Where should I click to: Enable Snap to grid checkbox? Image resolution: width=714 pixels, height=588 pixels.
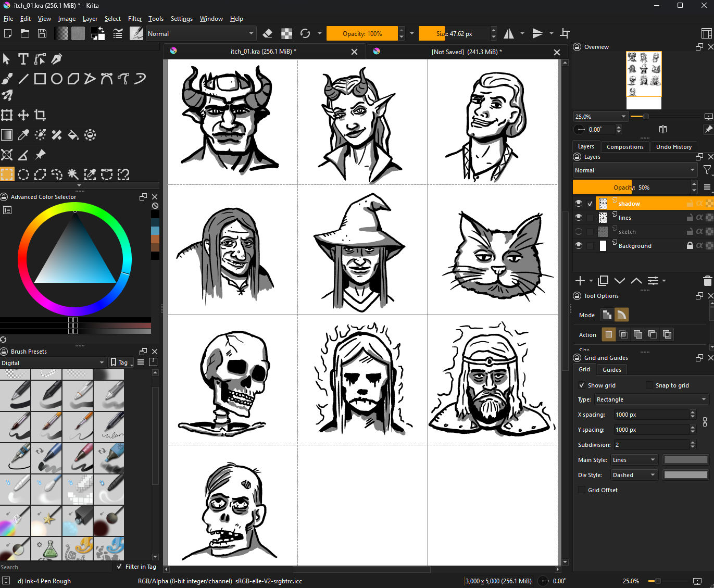point(649,385)
